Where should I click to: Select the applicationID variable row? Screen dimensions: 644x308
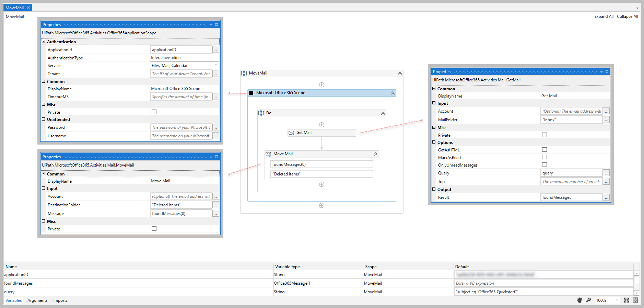tap(318, 275)
